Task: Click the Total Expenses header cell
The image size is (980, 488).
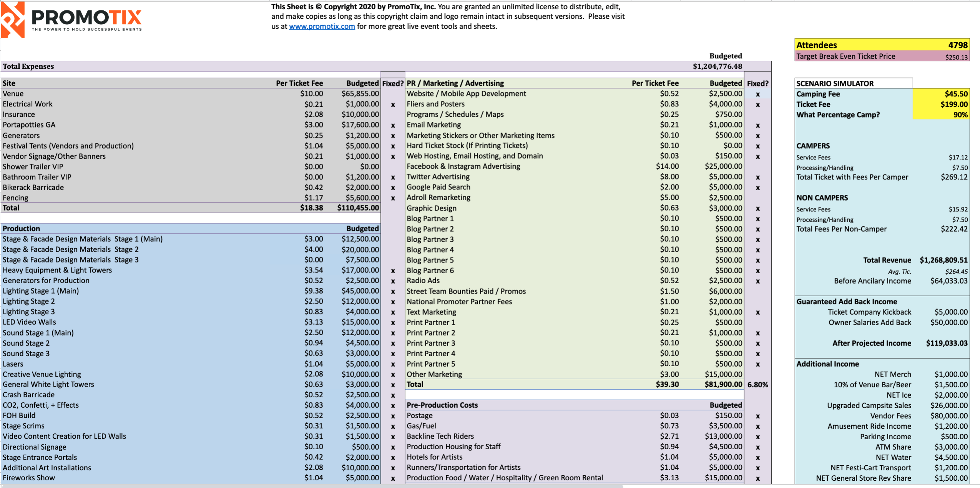Action: pos(28,66)
